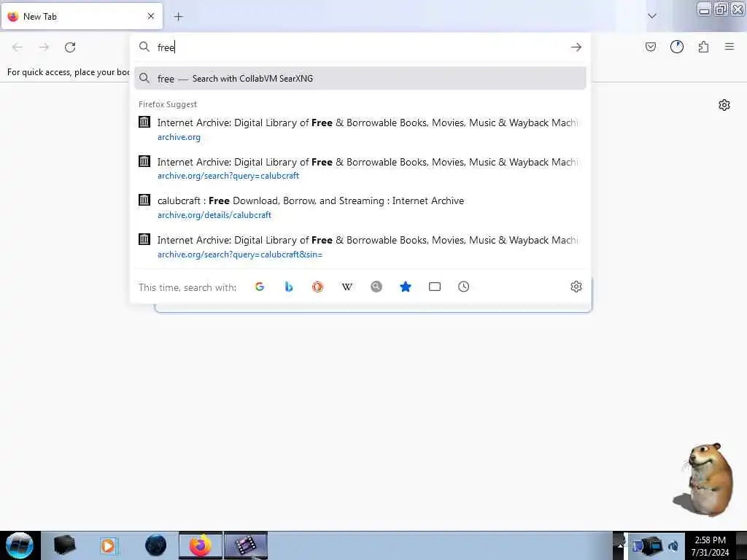This screenshot has height=560, width=747.
Task: Search this time with Bing
Action: pyautogui.click(x=289, y=287)
